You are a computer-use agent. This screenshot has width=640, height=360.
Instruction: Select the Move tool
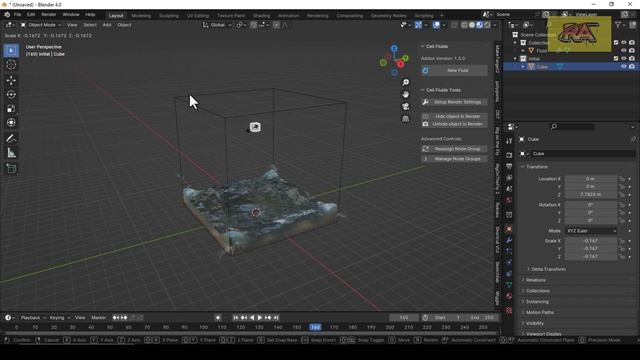pos(11,80)
